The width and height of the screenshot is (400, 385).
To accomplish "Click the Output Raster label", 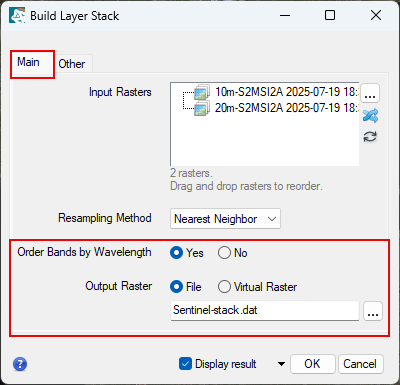I will pos(119,286).
